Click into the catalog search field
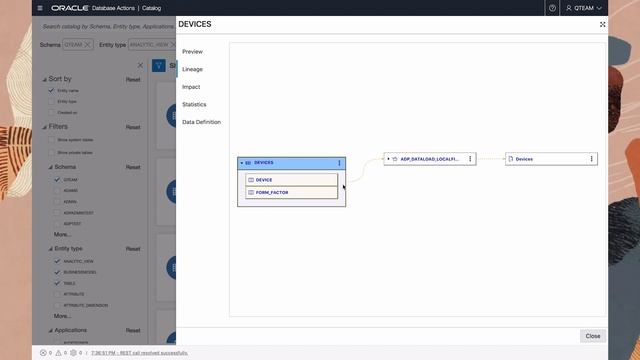This screenshot has width=640, height=360. [x=108, y=27]
